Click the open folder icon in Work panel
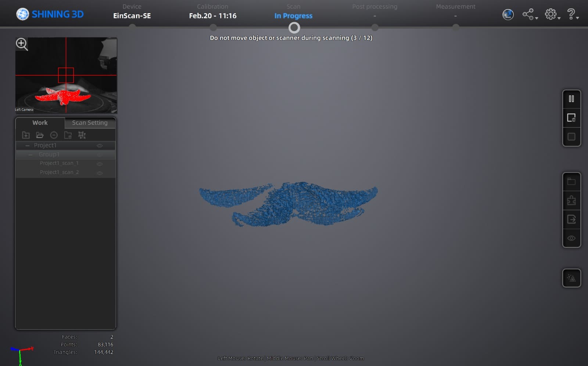 click(40, 135)
